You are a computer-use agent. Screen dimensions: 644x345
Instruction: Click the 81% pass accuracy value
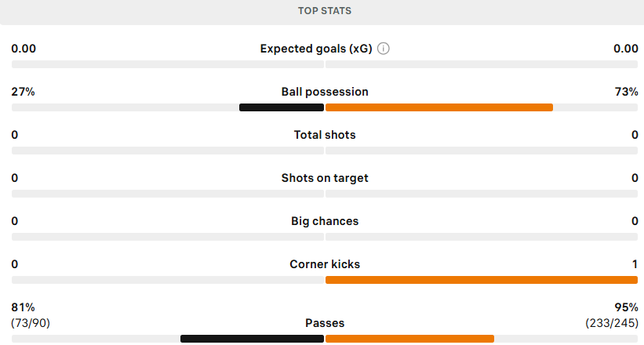pos(23,307)
